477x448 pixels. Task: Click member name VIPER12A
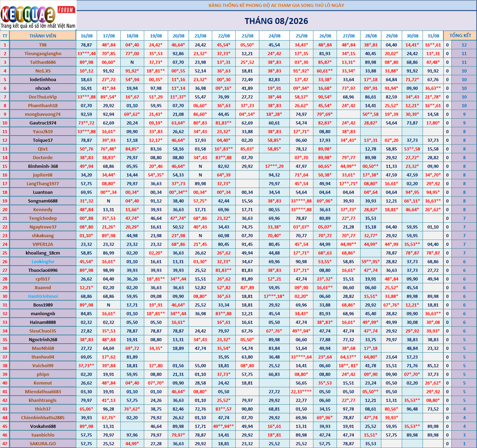[43, 244]
